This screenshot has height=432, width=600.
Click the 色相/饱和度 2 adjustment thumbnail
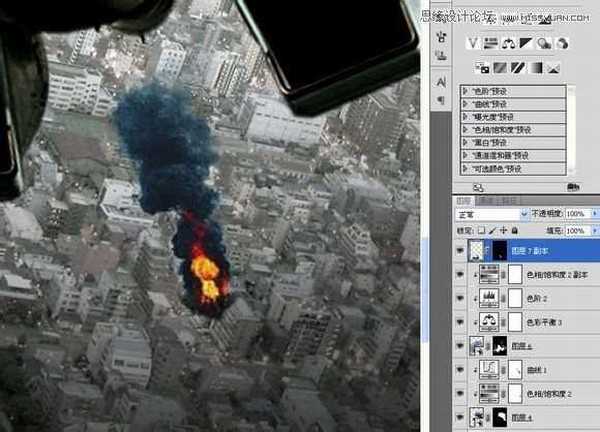(489, 393)
